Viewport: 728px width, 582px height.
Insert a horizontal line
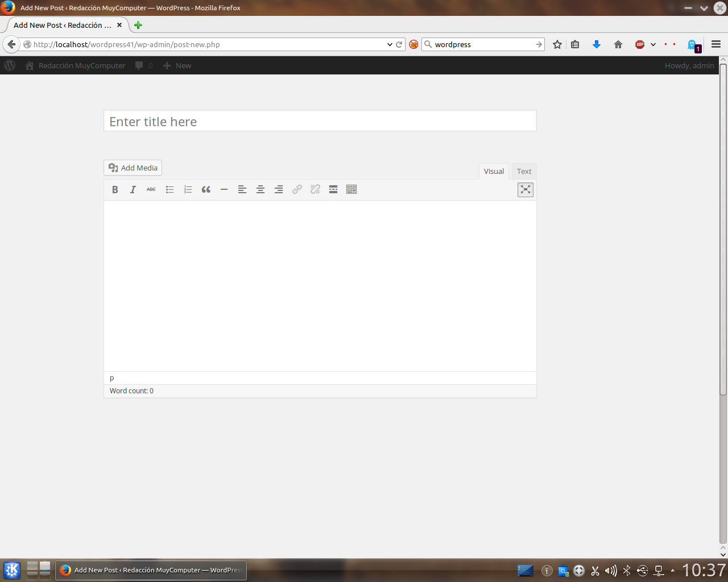pyautogui.click(x=224, y=189)
